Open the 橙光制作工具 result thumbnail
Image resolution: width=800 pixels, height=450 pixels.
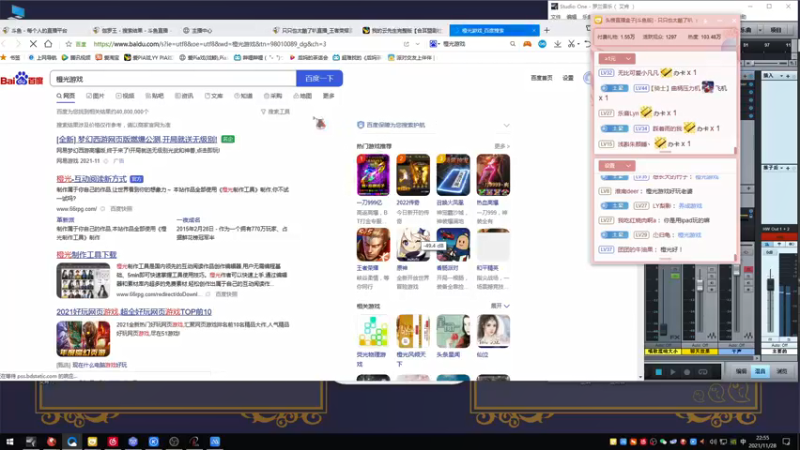point(83,281)
